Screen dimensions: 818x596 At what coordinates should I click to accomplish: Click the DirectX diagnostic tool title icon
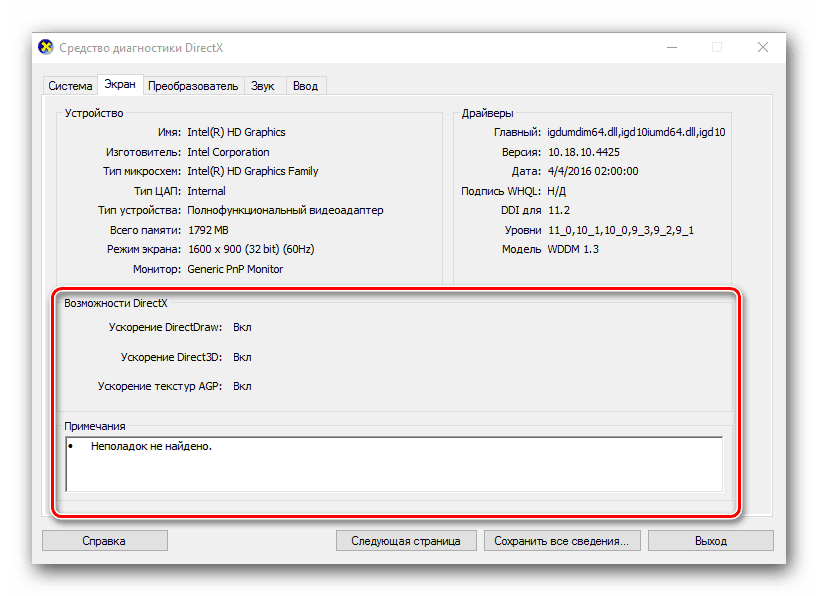46,47
